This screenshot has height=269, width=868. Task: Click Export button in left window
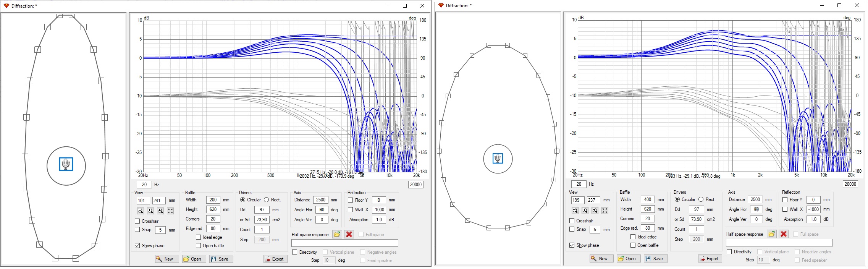tap(275, 259)
